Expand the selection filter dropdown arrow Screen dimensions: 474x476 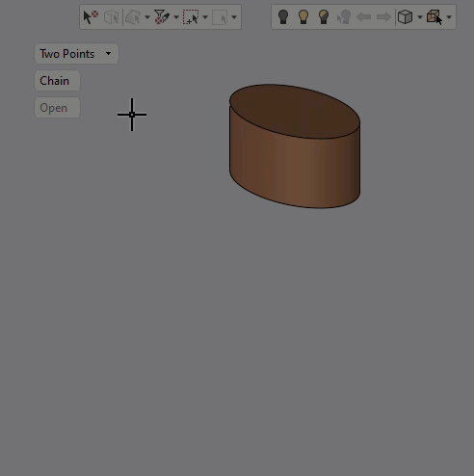(176, 17)
